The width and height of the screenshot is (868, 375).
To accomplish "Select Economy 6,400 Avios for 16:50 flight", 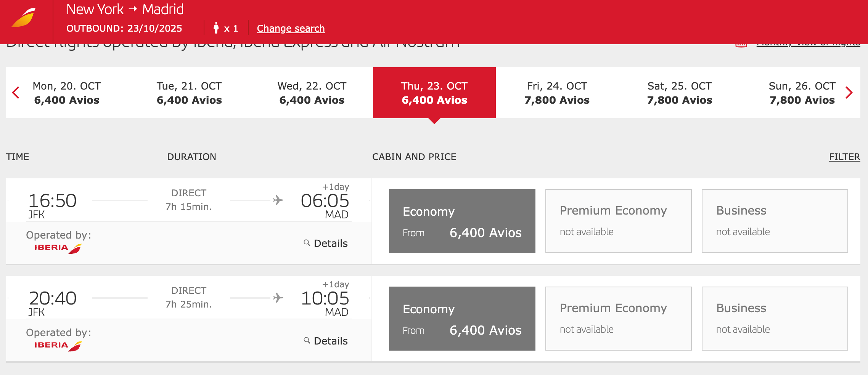I will click(x=462, y=221).
